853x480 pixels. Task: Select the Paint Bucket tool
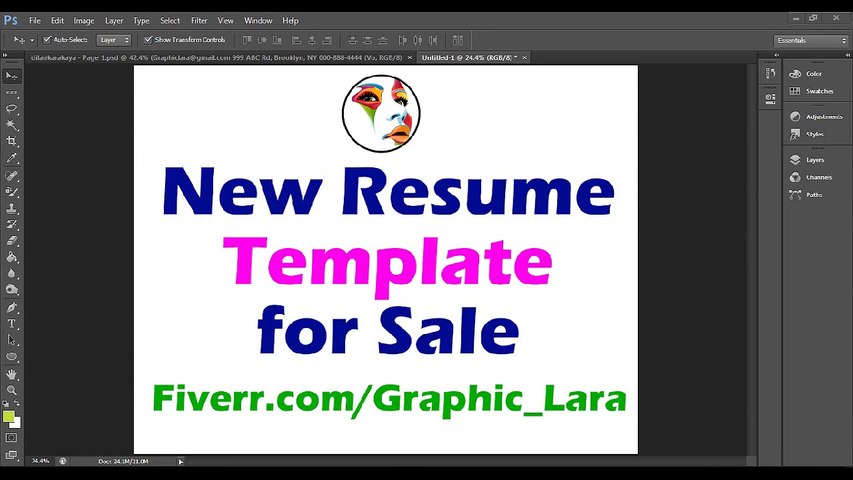pyautogui.click(x=11, y=257)
